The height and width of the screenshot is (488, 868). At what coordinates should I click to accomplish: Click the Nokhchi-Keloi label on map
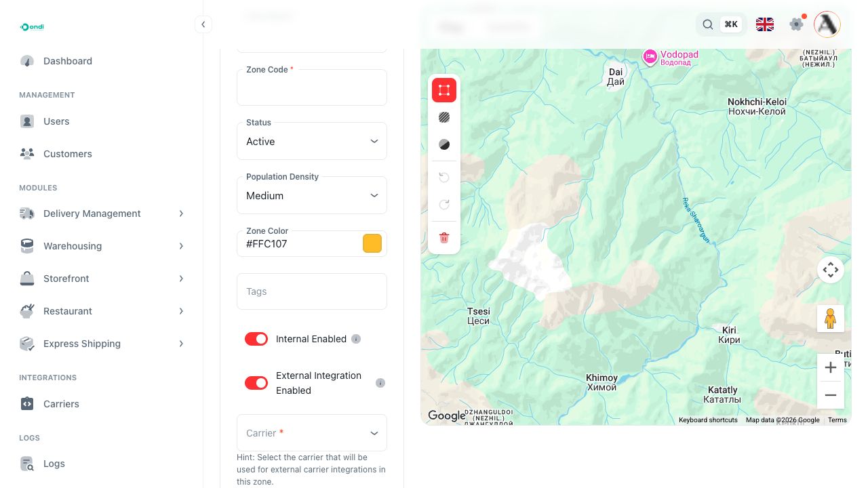[x=757, y=106]
